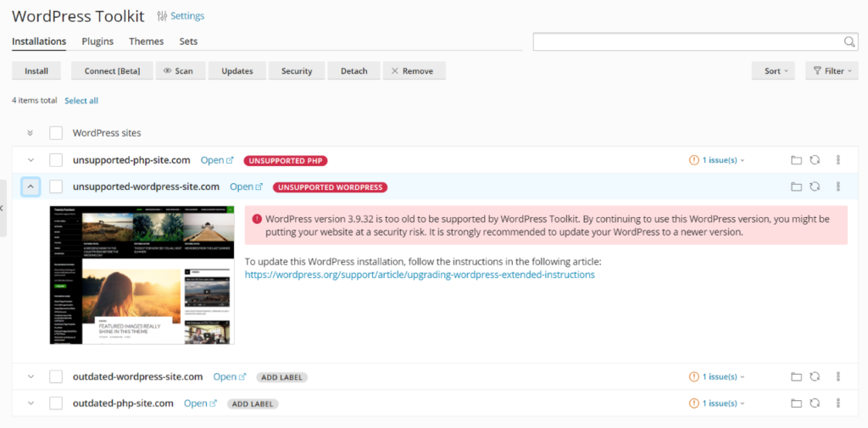Open Settings next to WordPress Toolkit title
Image resolution: width=868 pixels, height=428 pixels.
187,16
